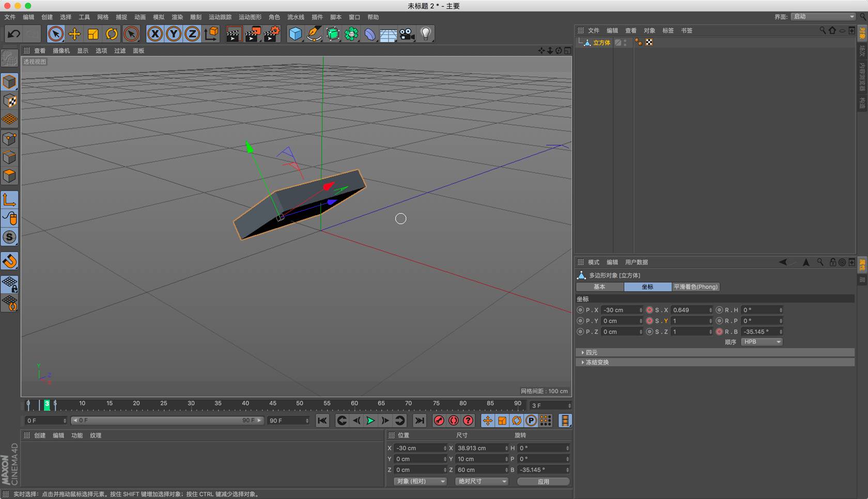This screenshot has width=868, height=499.
Task: Toggle Autokeying red button
Action: [453, 421]
